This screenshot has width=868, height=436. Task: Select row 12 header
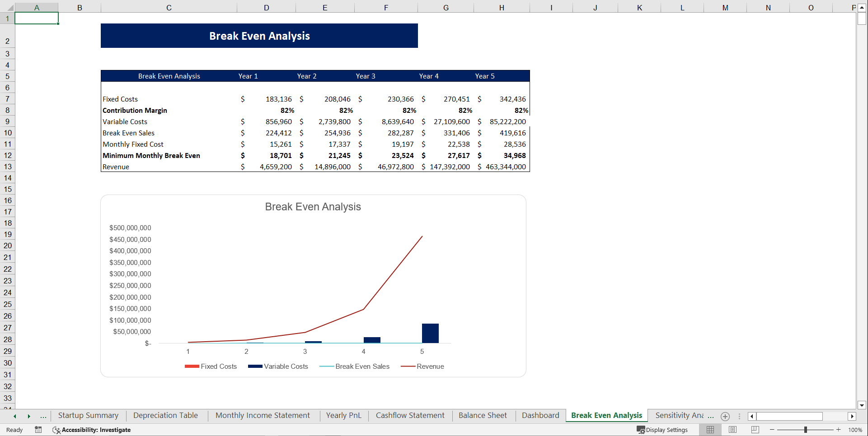8,155
